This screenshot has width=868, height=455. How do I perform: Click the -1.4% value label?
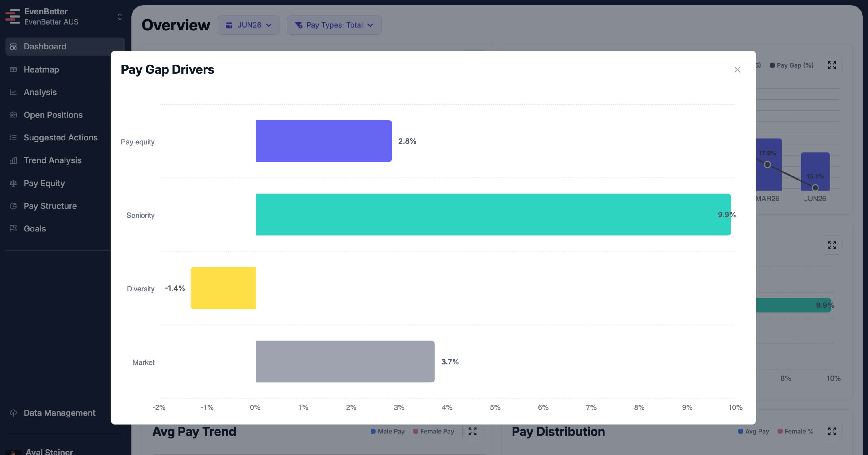pyautogui.click(x=175, y=288)
